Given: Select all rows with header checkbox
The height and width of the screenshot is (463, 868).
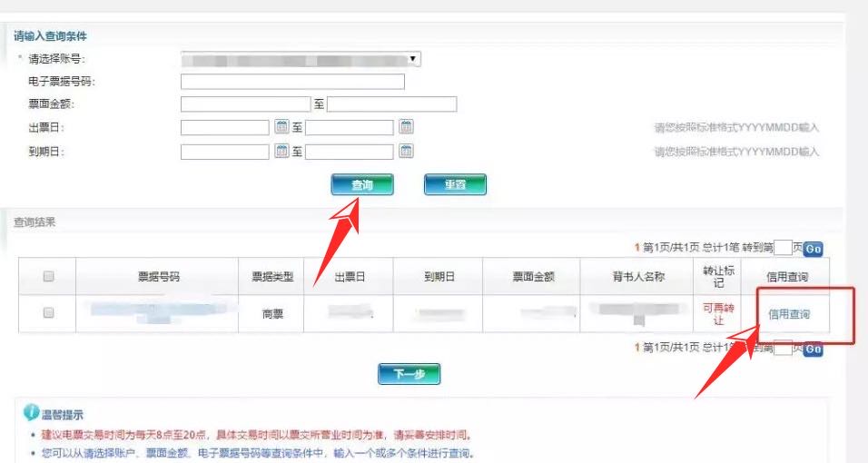Looking at the screenshot, I should 48,276.
